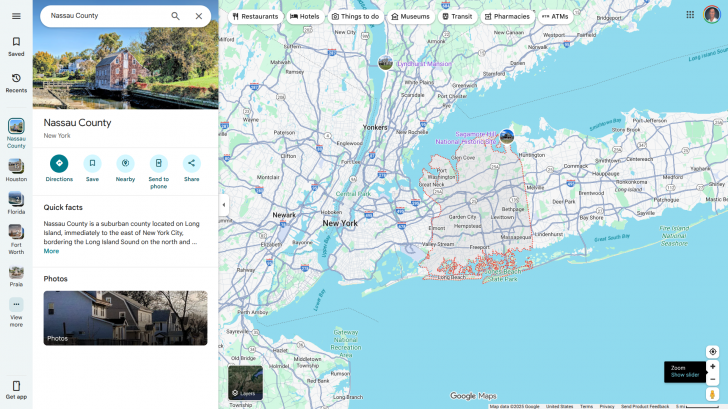
Task: Save Nassau County to a list
Action: (x=92, y=163)
